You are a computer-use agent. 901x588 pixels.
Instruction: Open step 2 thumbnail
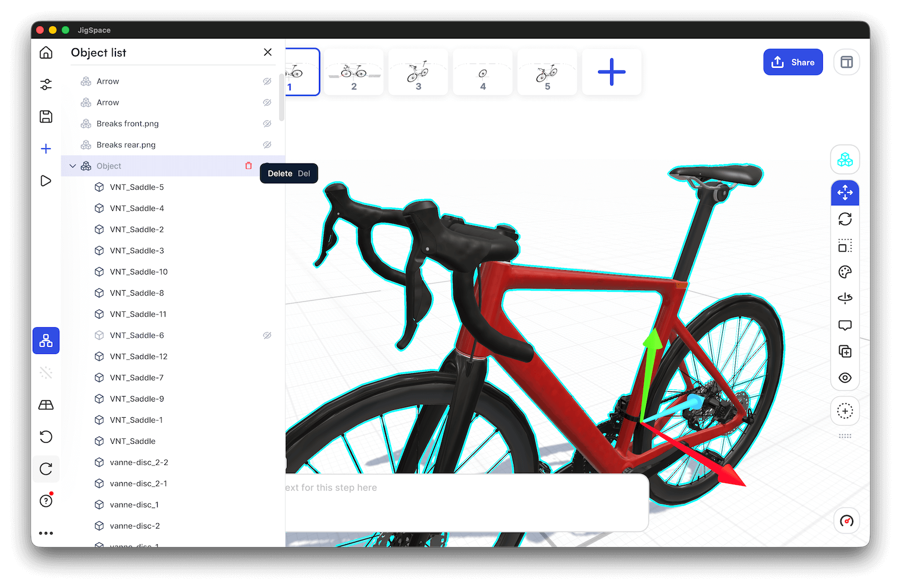pos(354,72)
